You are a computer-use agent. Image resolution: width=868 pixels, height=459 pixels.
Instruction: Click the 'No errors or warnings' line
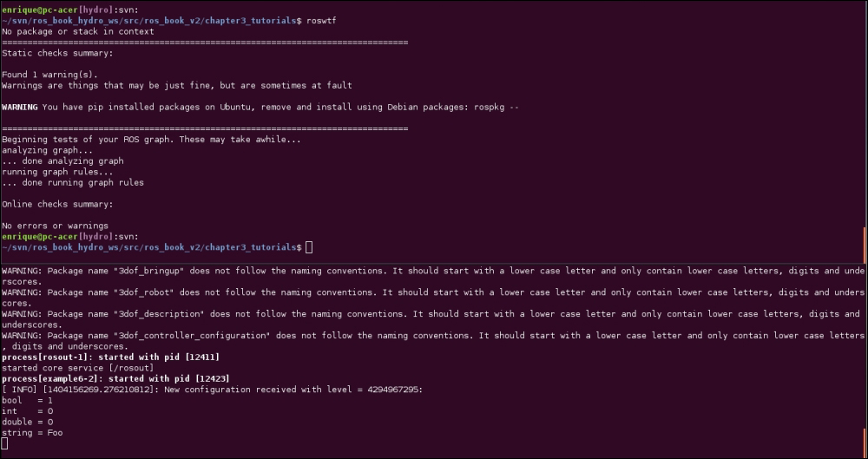(x=55, y=226)
